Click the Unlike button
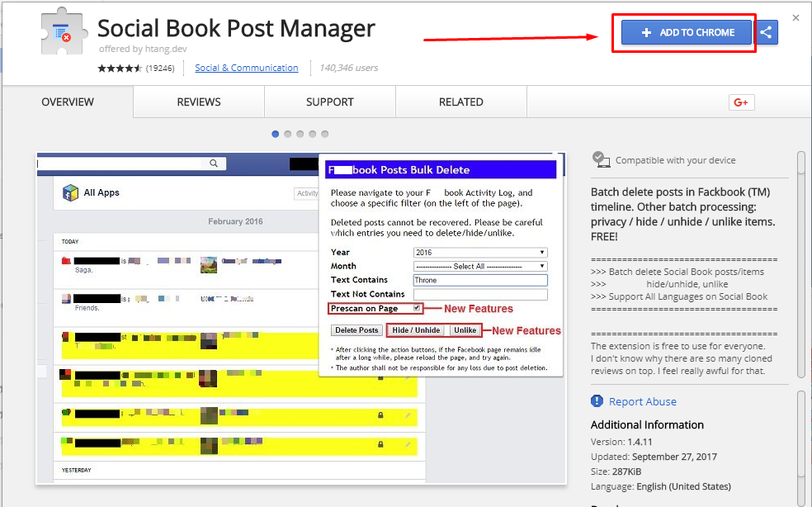The width and height of the screenshot is (812, 507). tap(465, 330)
